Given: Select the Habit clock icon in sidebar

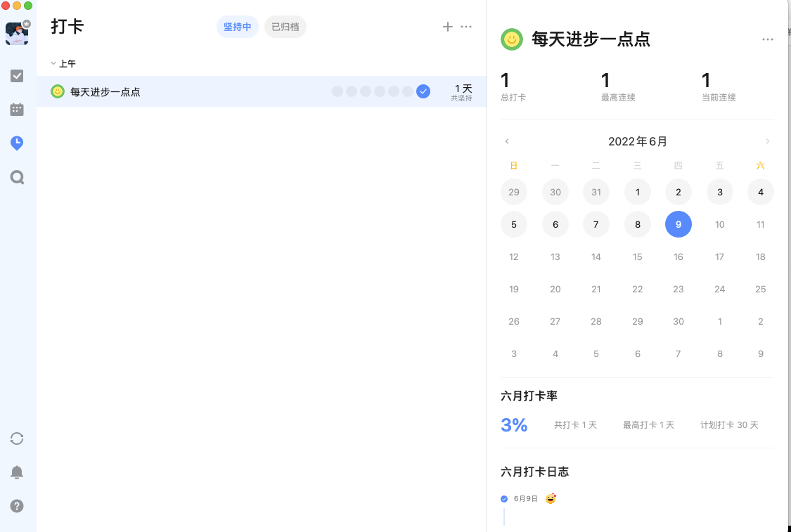Looking at the screenshot, I should [x=18, y=143].
